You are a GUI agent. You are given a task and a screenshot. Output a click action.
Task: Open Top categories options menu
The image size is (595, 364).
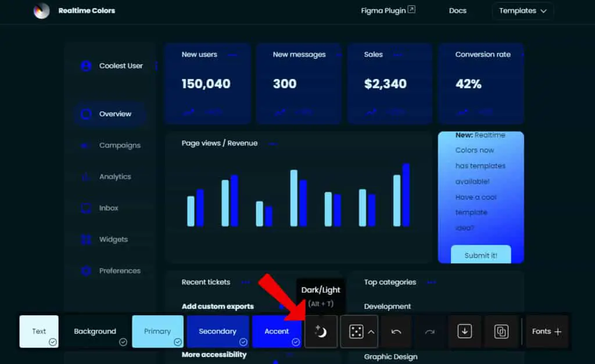tap(432, 282)
